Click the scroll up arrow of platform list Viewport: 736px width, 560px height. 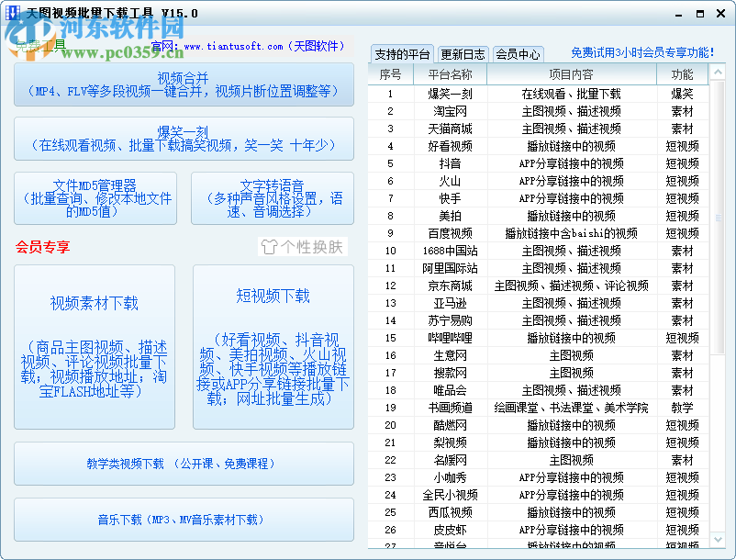(x=718, y=73)
